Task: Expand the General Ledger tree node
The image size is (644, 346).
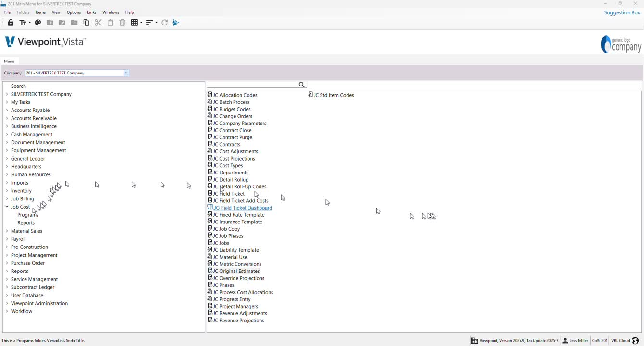Action: click(7, 159)
